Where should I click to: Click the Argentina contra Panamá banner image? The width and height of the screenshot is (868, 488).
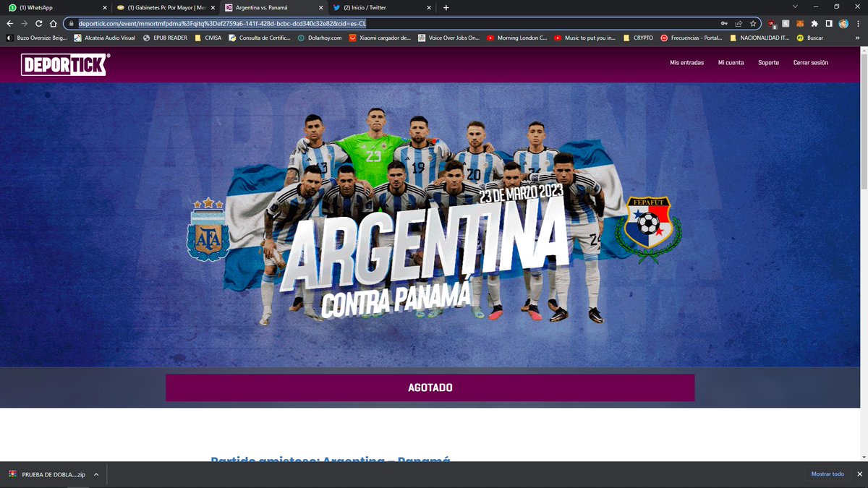430,224
